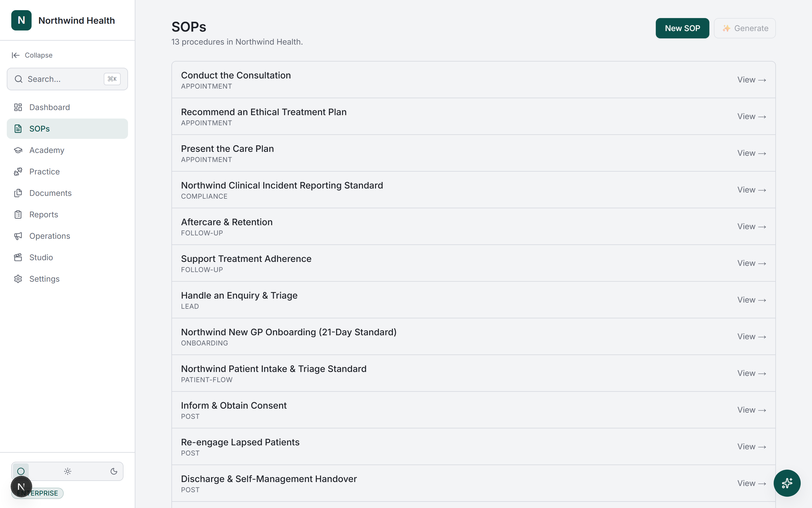Switch to dark theme moon option
Viewport: 812px width, 508px height.
coord(114,471)
